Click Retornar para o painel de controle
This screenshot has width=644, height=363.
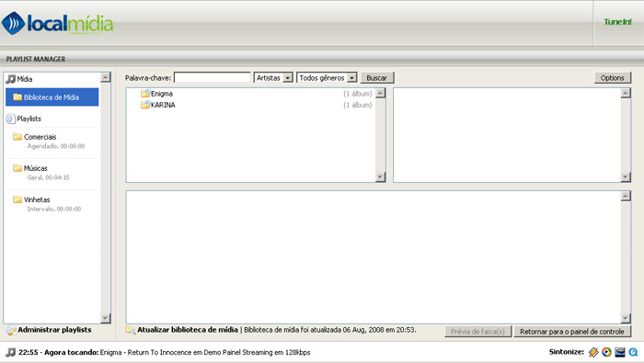point(572,332)
